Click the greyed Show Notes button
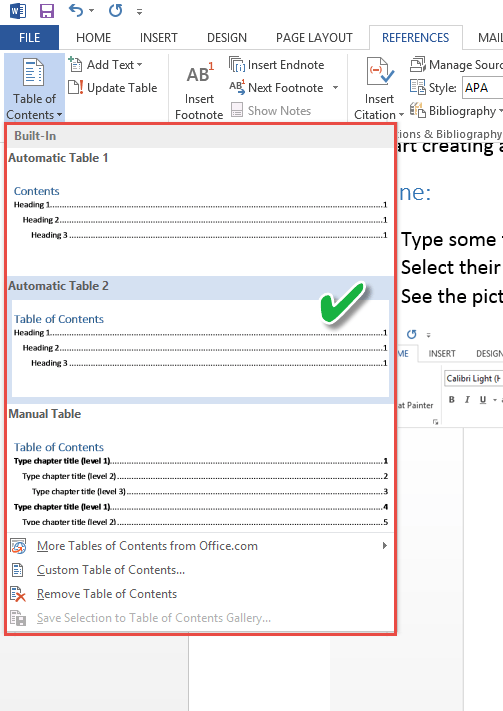503x711 pixels. (x=271, y=111)
